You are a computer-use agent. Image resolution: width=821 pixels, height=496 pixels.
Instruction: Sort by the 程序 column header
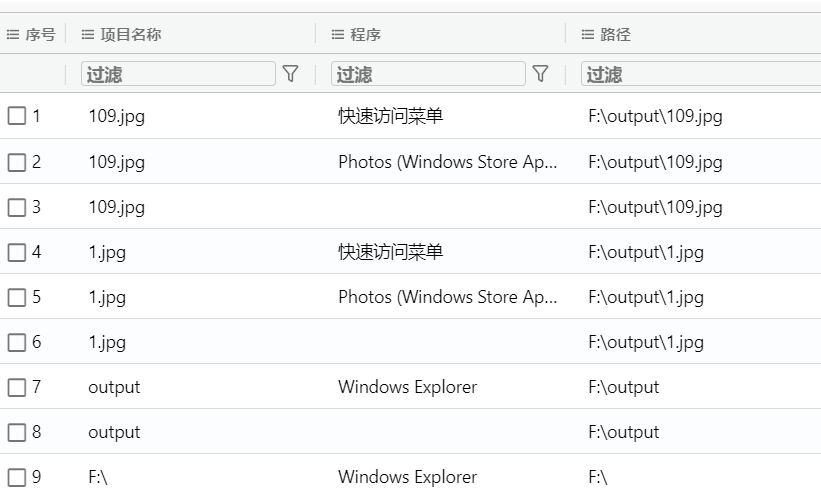pos(365,35)
